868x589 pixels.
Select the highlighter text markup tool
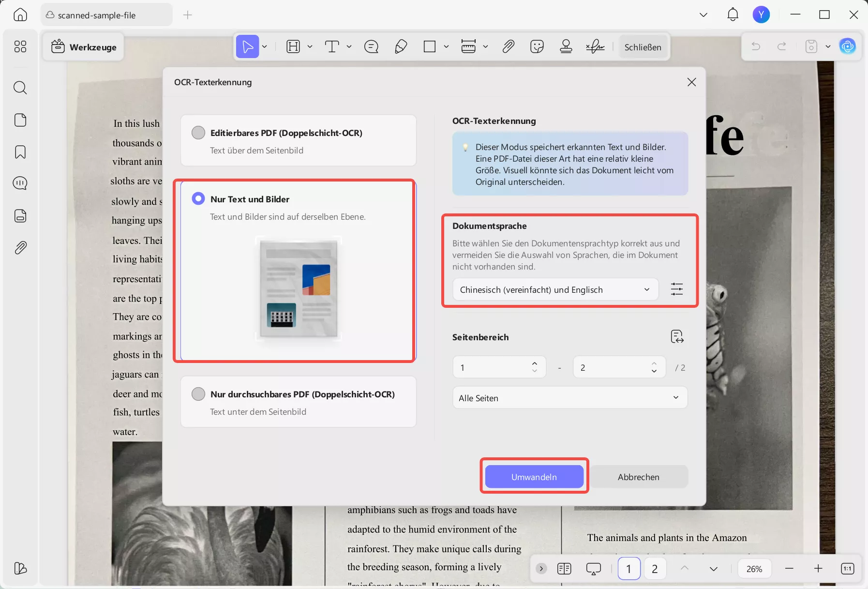(293, 46)
